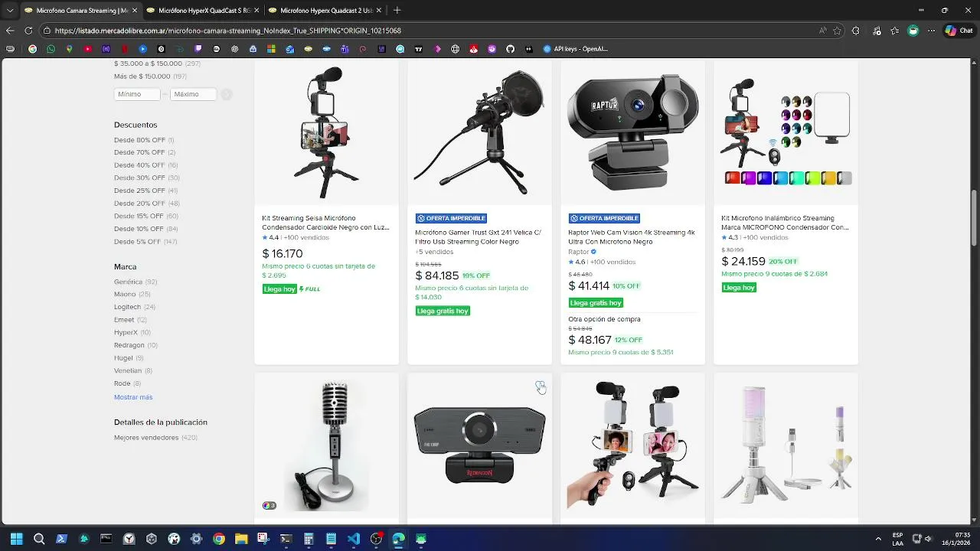The height and width of the screenshot is (551, 980).
Task: Open the Extensions puzzle icon
Action: [x=856, y=31]
